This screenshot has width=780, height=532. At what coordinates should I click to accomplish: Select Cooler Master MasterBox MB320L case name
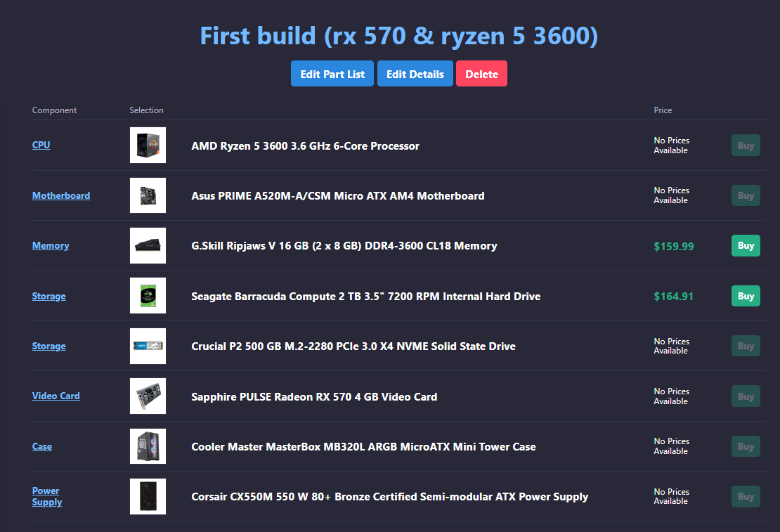click(x=363, y=447)
